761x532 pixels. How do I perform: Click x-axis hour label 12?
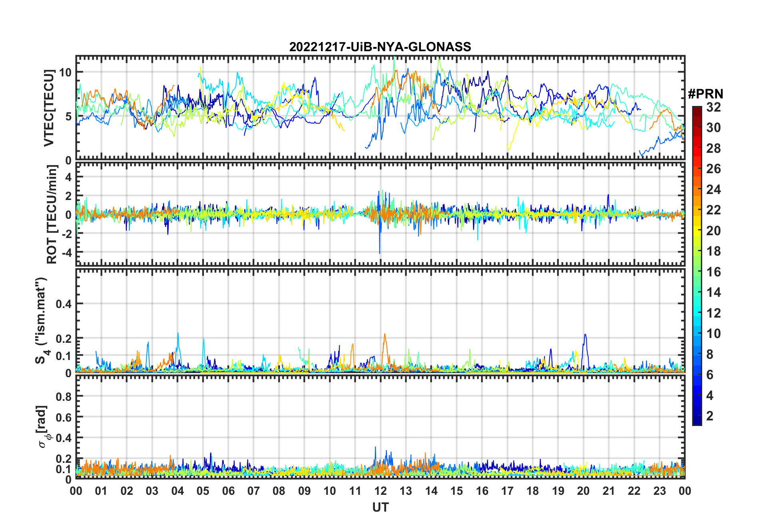coord(380,490)
